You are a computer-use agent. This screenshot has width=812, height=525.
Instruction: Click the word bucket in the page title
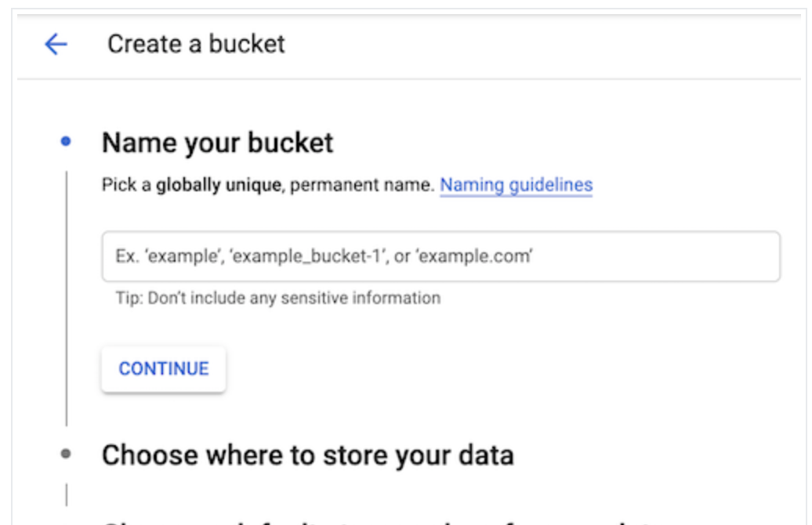(248, 44)
